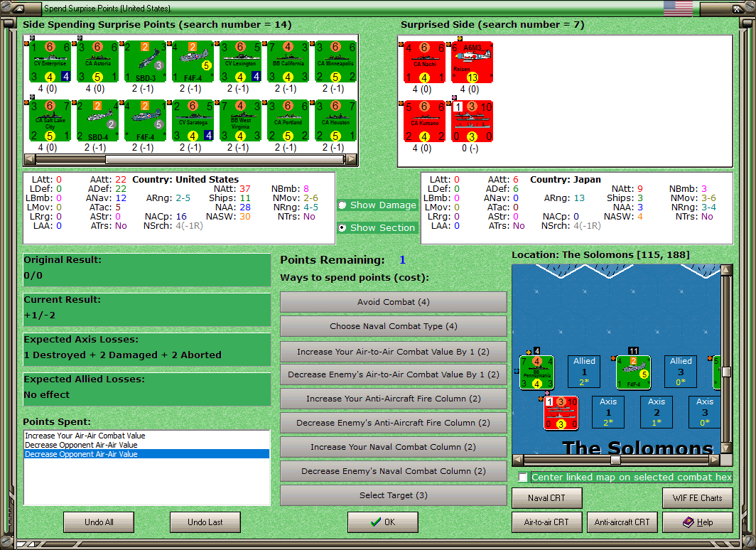Select first 'Decrease Opponent Air-Air Value' unhighlighted entry

[x=146, y=445]
